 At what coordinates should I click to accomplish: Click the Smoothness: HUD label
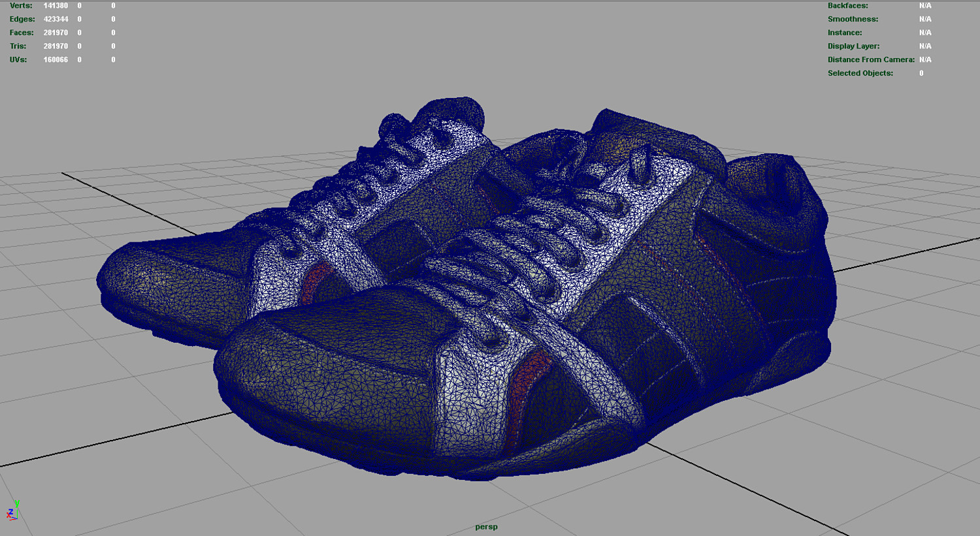coord(853,19)
